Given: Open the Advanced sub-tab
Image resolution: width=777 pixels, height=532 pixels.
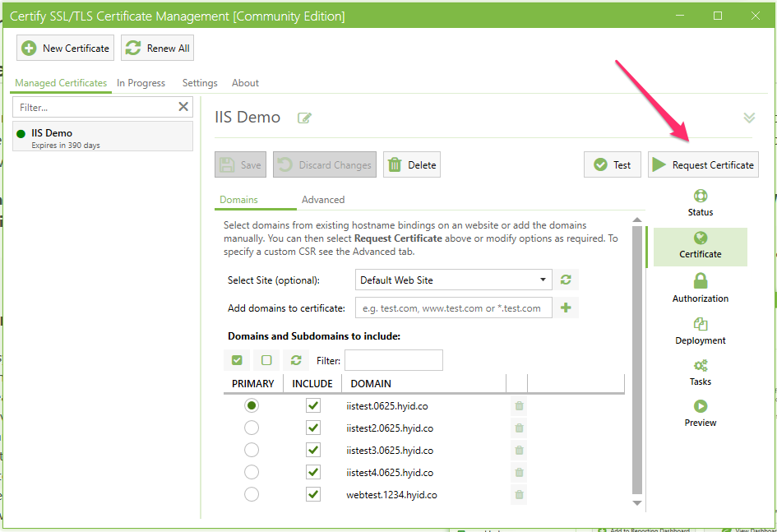Looking at the screenshot, I should 323,200.
